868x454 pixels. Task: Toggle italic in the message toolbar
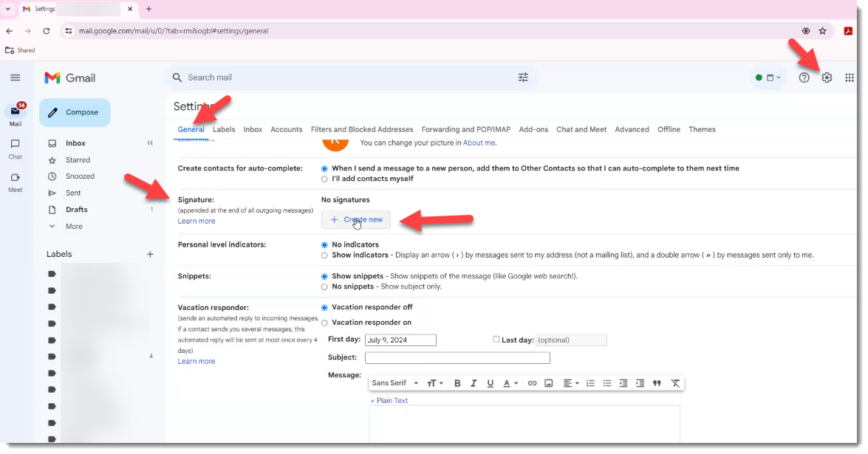(474, 383)
